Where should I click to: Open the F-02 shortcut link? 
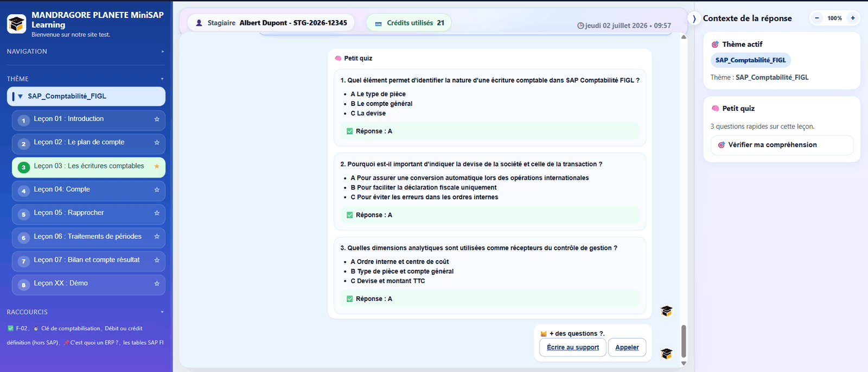[21, 329]
